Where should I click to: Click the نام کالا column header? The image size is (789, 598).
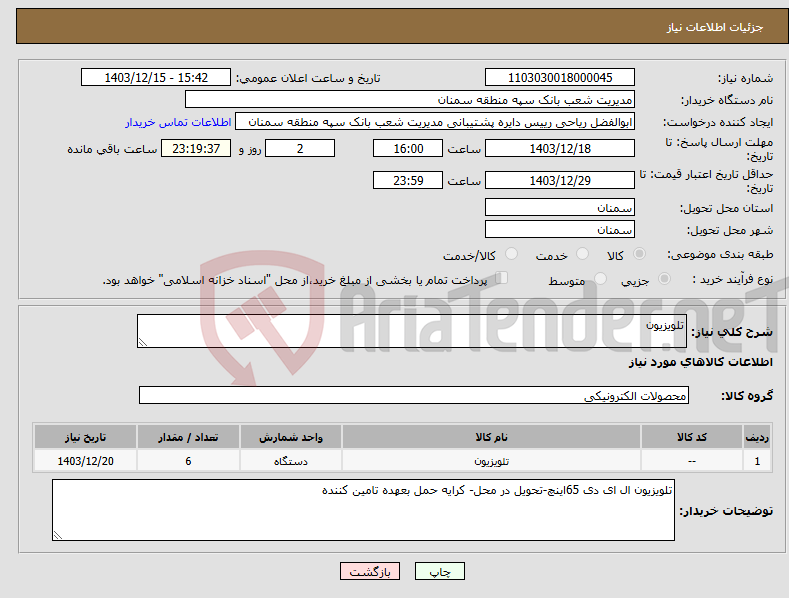491,437
